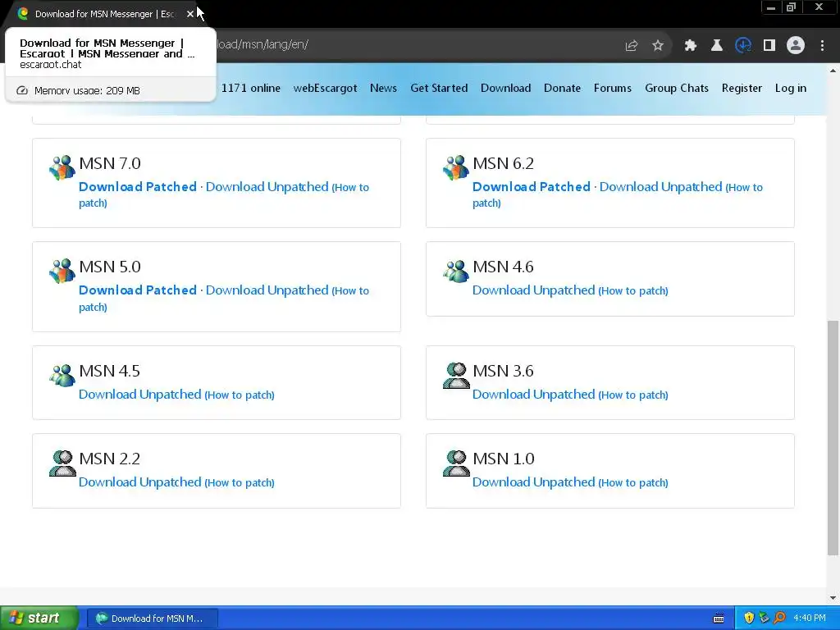840x630 pixels.
Task: Visit Forums from the navigation bar
Action: click(x=612, y=88)
